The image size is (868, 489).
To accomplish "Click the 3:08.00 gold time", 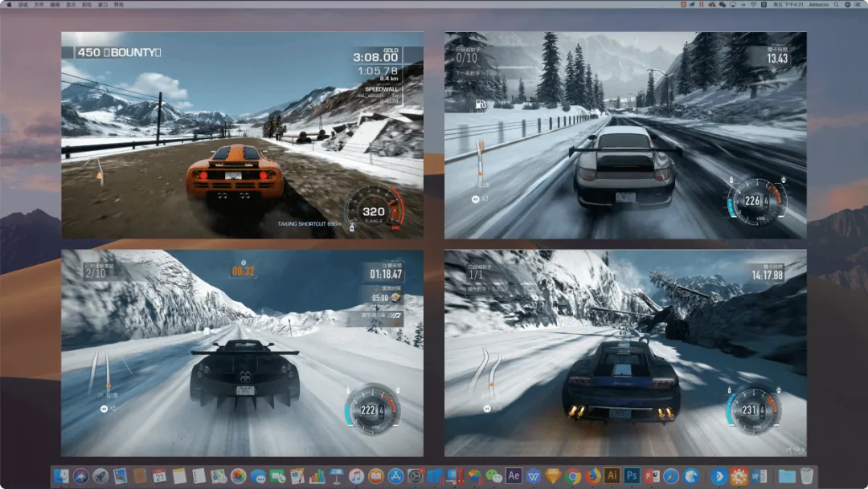I will coord(375,57).
